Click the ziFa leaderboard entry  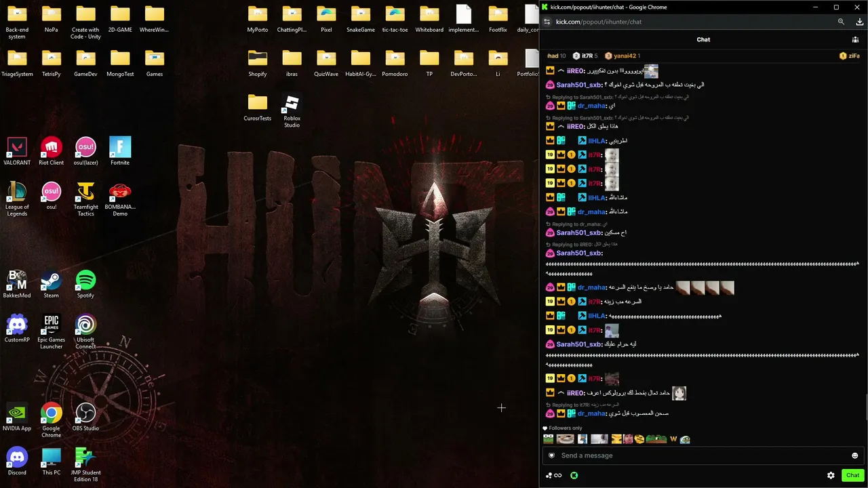(850, 56)
